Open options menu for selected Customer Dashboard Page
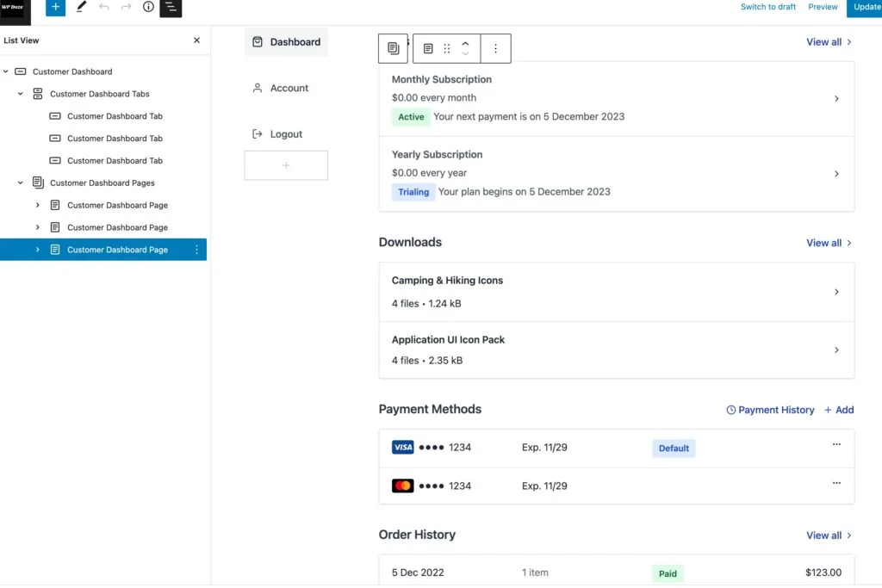882x588 pixels. pos(196,250)
